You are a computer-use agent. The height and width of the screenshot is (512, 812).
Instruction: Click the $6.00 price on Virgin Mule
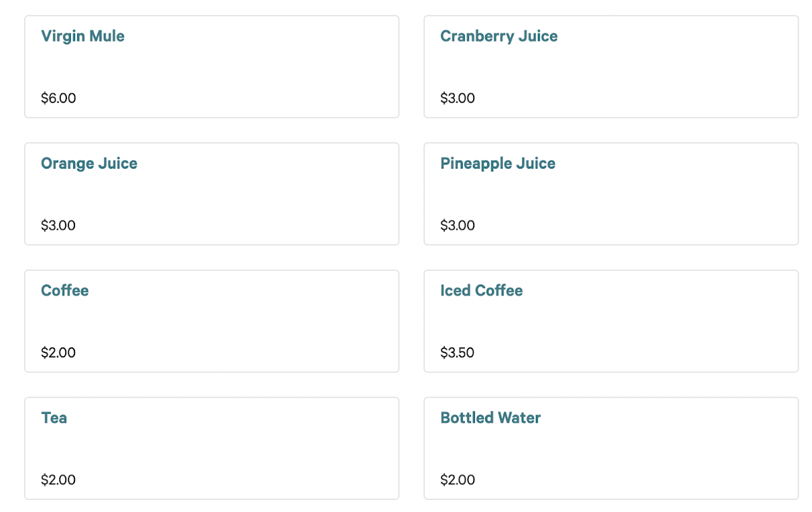tap(58, 98)
